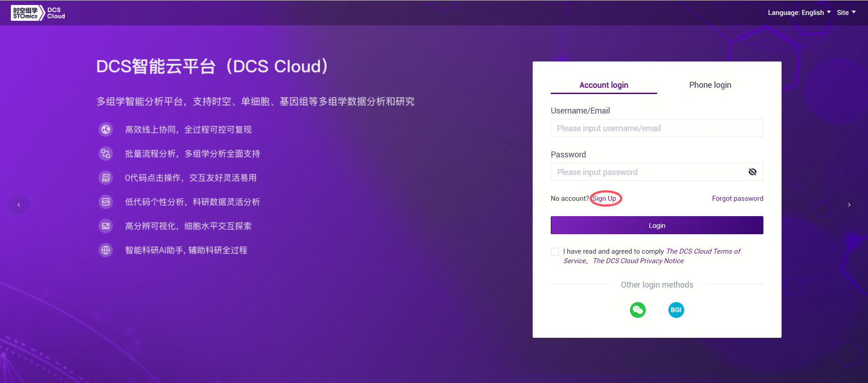Click the STOmics DCS Cloud logo
Screen dimensions: 868x383
click(38, 13)
